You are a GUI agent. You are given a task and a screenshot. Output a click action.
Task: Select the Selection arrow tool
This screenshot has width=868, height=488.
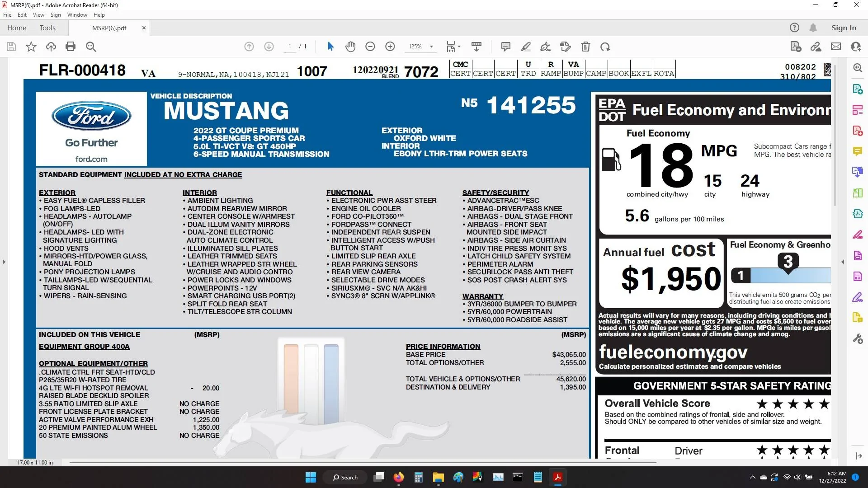[x=330, y=47]
